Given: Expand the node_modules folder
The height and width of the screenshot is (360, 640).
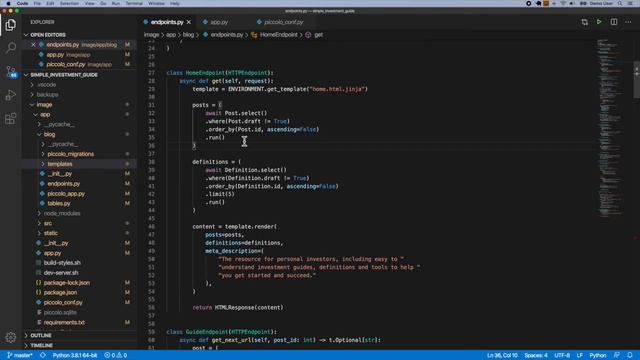Looking at the screenshot, I should [x=80, y=213].
